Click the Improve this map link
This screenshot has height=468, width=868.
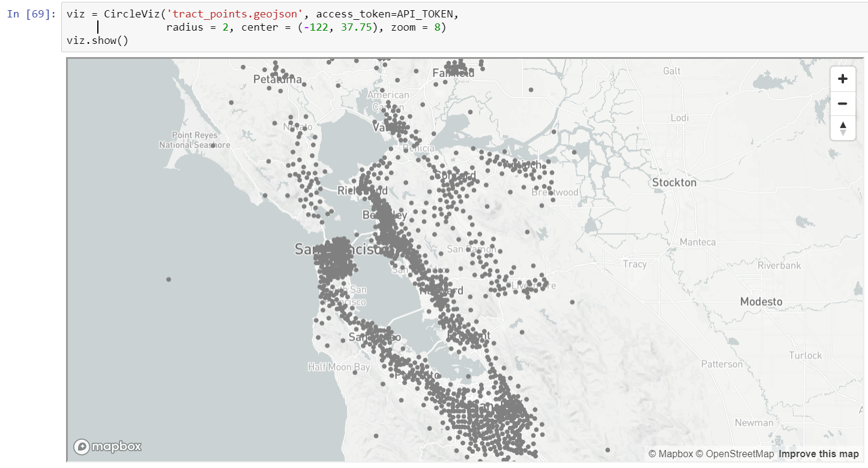(x=819, y=454)
